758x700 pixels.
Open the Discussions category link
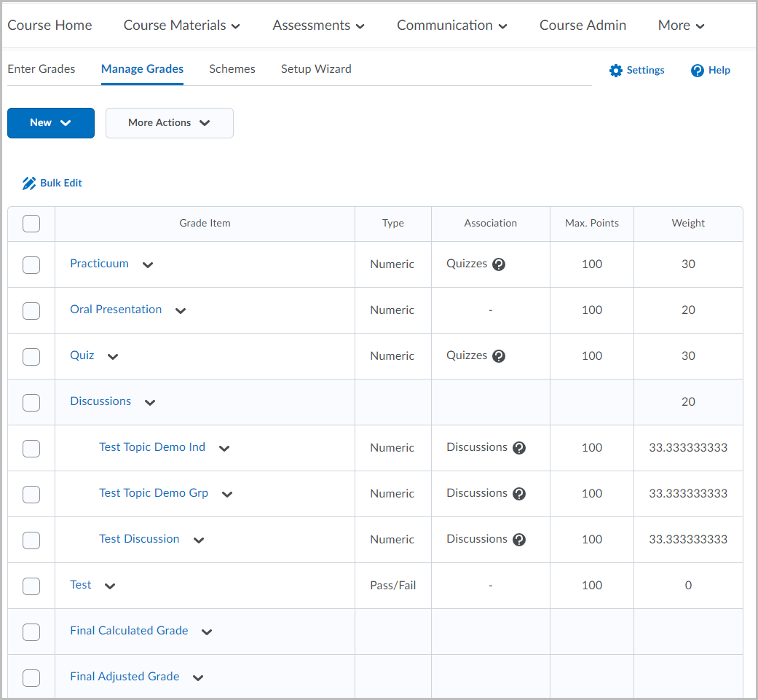click(100, 401)
